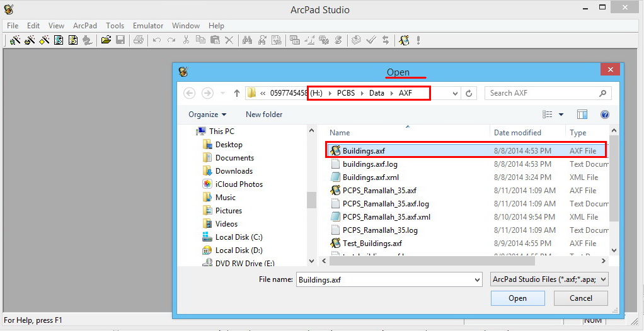Open the Window menu
This screenshot has width=644, height=331.
(x=186, y=25)
